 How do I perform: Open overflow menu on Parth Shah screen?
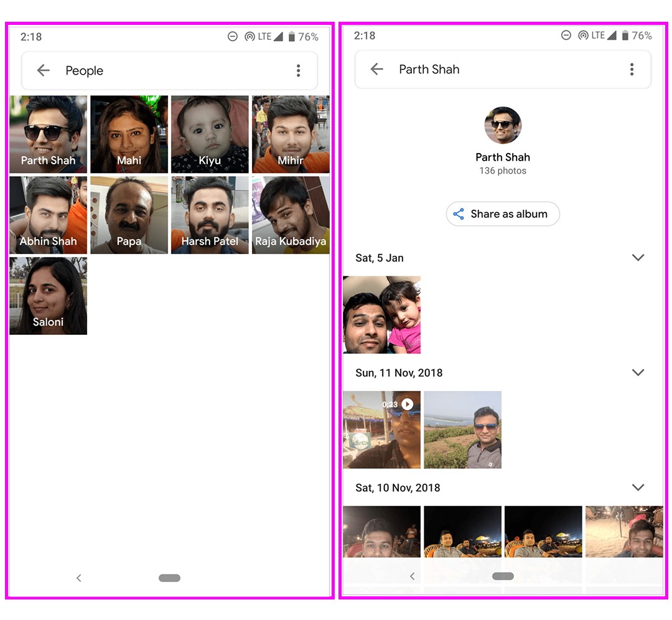[632, 69]
